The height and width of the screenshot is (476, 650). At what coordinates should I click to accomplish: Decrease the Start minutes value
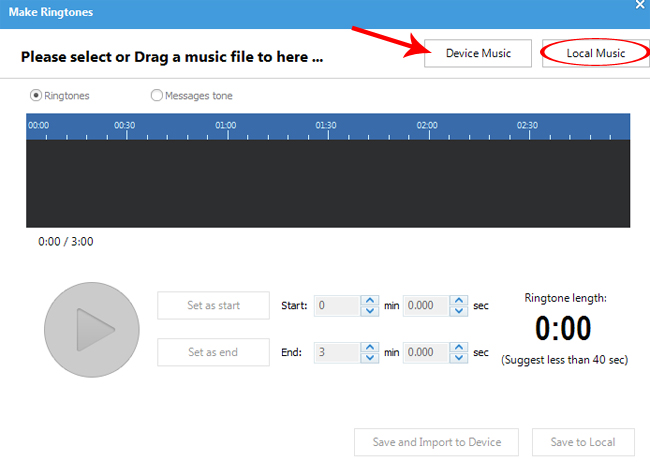369,311
